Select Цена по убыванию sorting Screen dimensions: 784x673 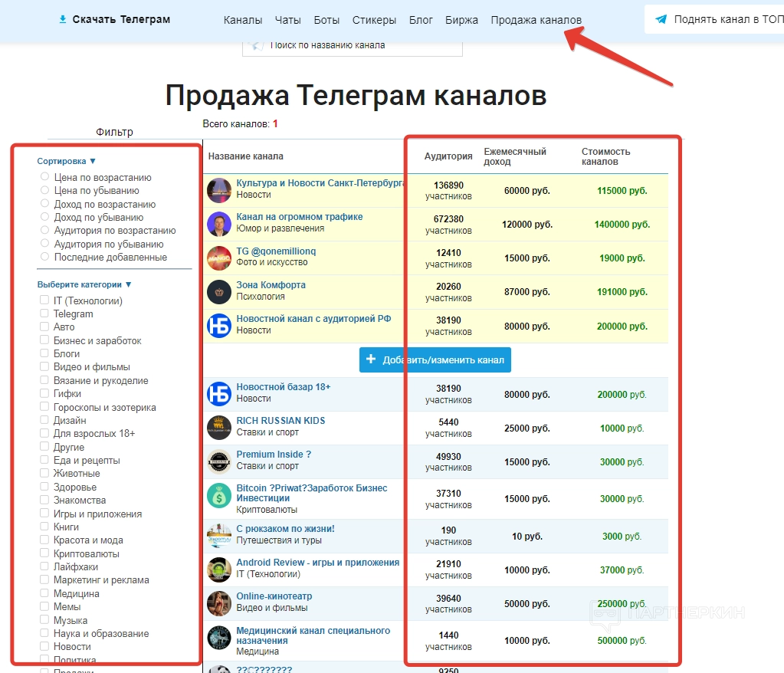pos(44,190)
